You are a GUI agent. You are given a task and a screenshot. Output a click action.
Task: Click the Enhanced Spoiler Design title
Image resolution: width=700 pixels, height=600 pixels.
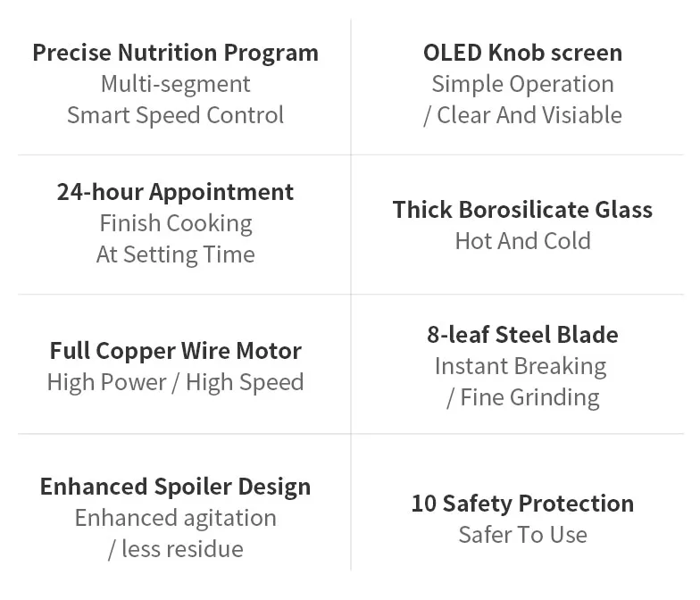tap(175, 487)
